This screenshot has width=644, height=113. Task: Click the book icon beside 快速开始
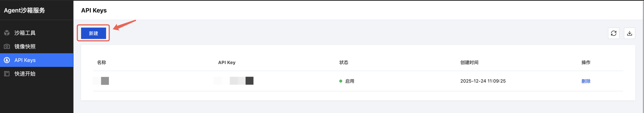(x=7, y=74)
